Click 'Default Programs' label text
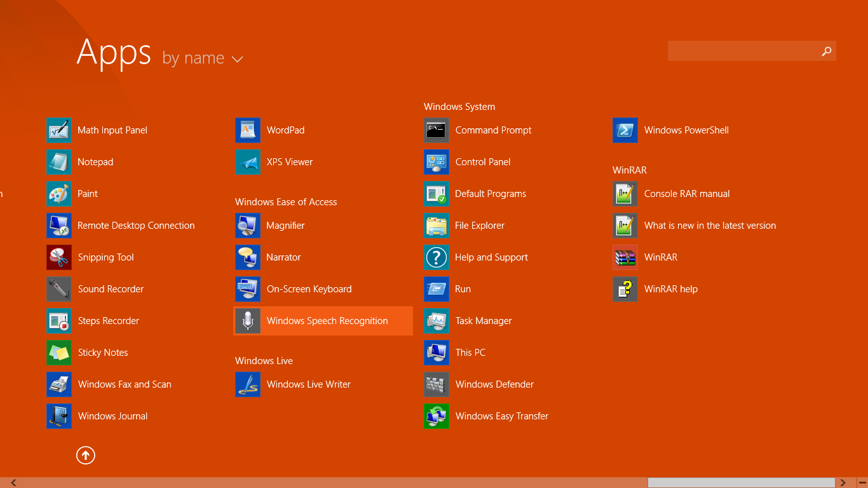The height and width of the screenshot is (488, 868). tap(491, 194)
